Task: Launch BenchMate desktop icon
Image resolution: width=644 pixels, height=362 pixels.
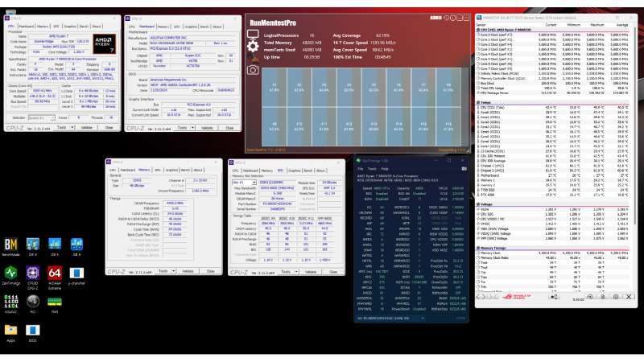Action: pyautogui.click(x=11, y=245)
